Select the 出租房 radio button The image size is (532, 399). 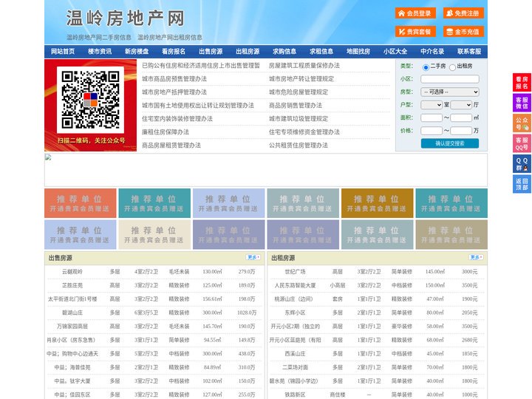click(452, 67)
